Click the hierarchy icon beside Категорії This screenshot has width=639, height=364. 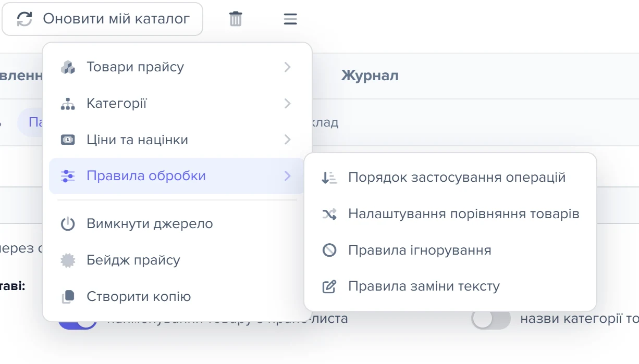tap(68, 104)
